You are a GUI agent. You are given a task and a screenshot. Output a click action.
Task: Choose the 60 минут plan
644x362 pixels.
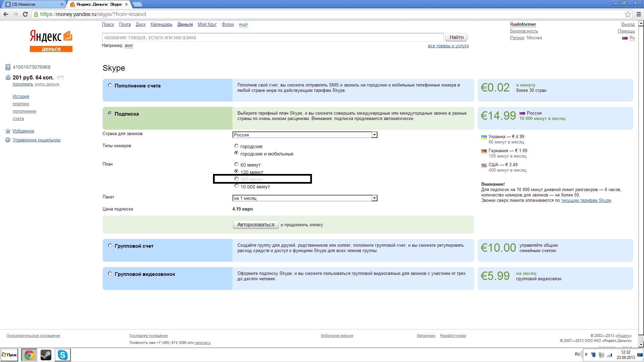[x=236, y=165]
